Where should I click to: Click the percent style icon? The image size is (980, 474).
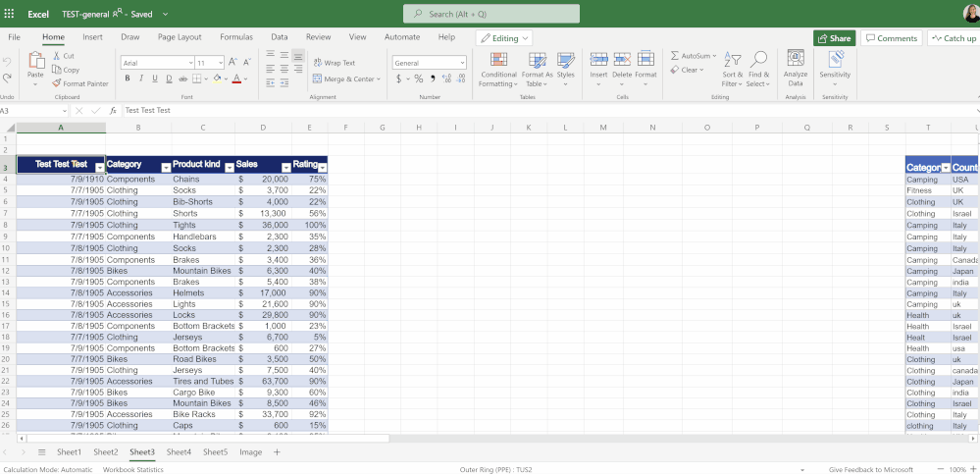point(419,79)
